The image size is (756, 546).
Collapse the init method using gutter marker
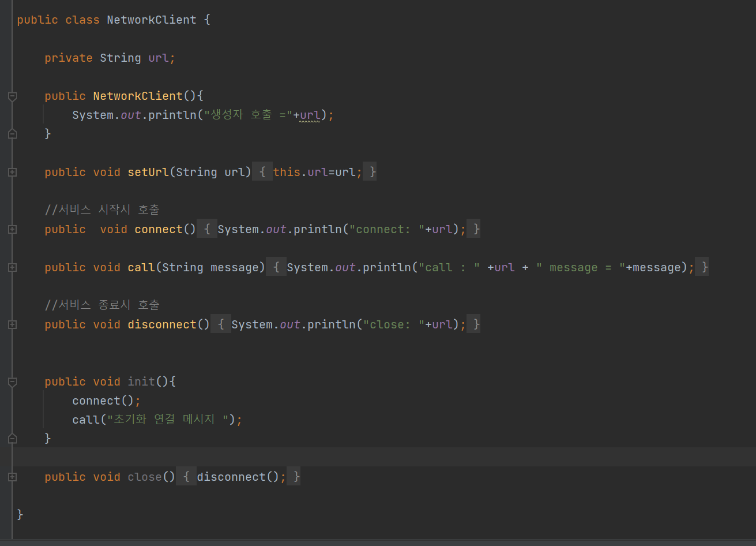12,382
